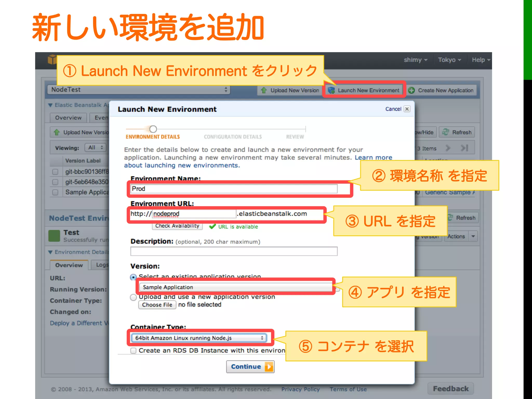Click the Actions button
532x399 pixels.
[x=456, y=236]
